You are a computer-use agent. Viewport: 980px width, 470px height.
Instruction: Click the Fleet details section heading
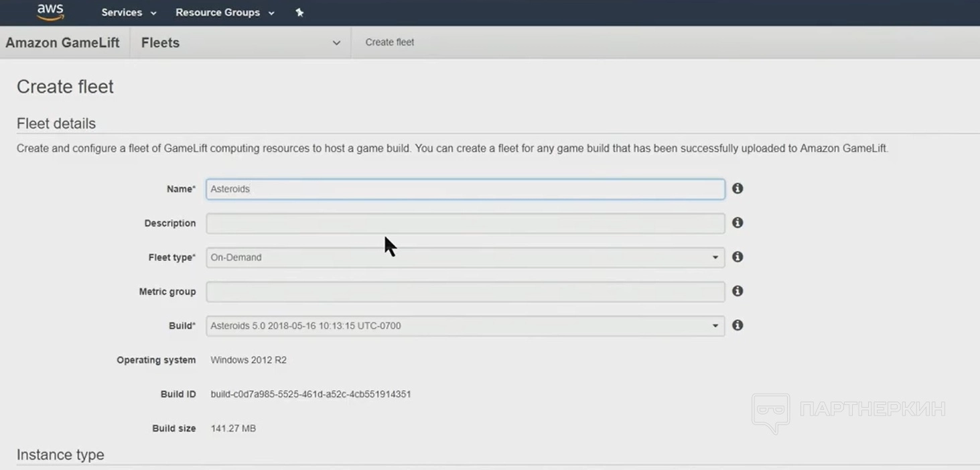[x=56, y=123]
